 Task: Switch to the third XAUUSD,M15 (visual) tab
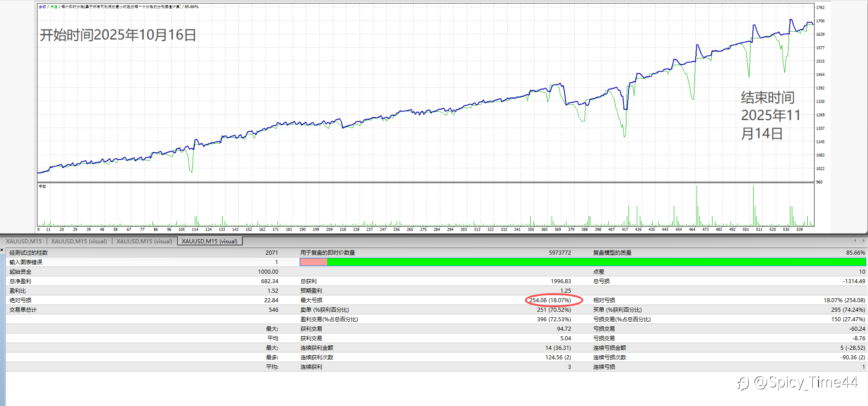click(x=144, y=242)
